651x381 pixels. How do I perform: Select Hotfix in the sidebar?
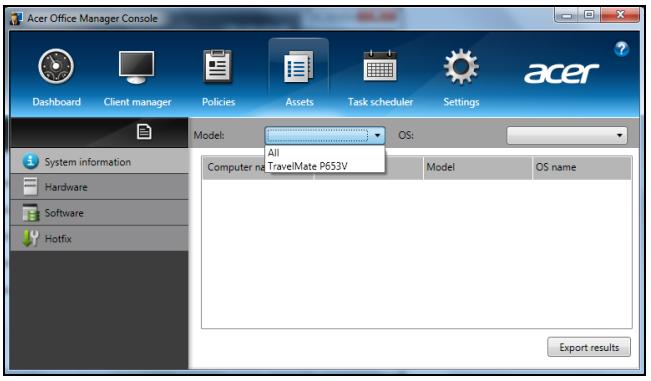(x=99, y=238)
